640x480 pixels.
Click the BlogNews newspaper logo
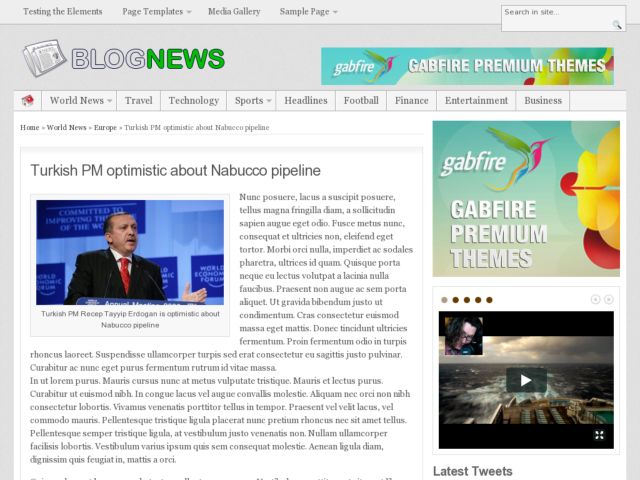[x=124, y=58]
